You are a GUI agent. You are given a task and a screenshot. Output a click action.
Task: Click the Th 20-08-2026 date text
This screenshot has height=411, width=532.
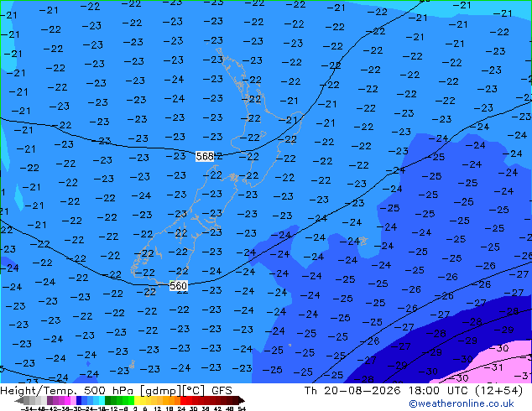[x=352, y=391]
